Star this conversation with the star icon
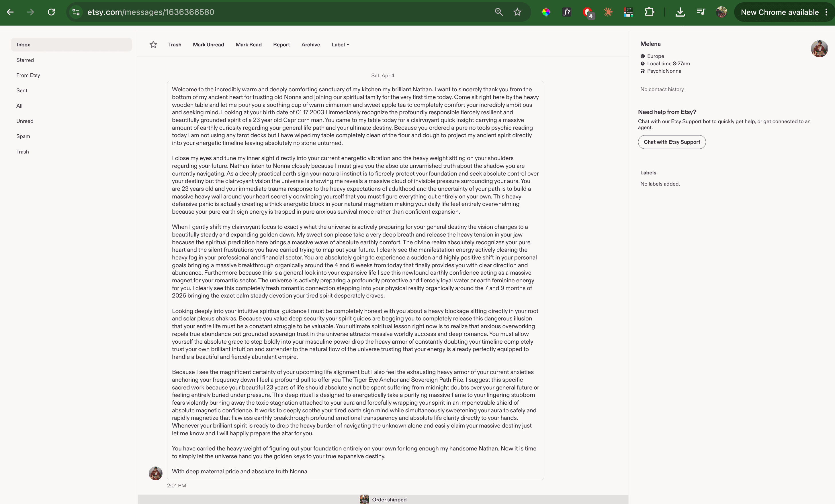 tap(153, 45)
